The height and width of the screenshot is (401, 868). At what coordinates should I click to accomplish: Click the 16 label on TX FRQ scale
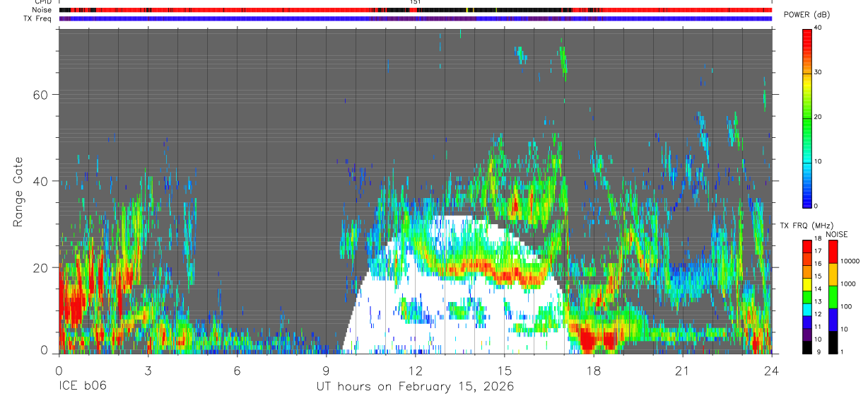(818, 264)
